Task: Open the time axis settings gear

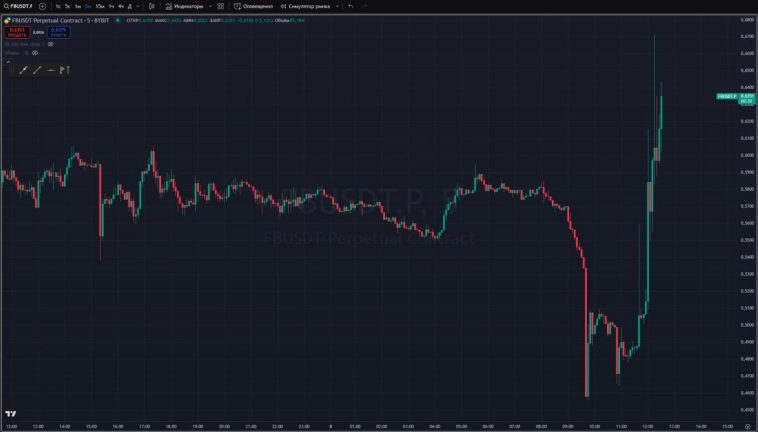Action: (x=747, y=427)
